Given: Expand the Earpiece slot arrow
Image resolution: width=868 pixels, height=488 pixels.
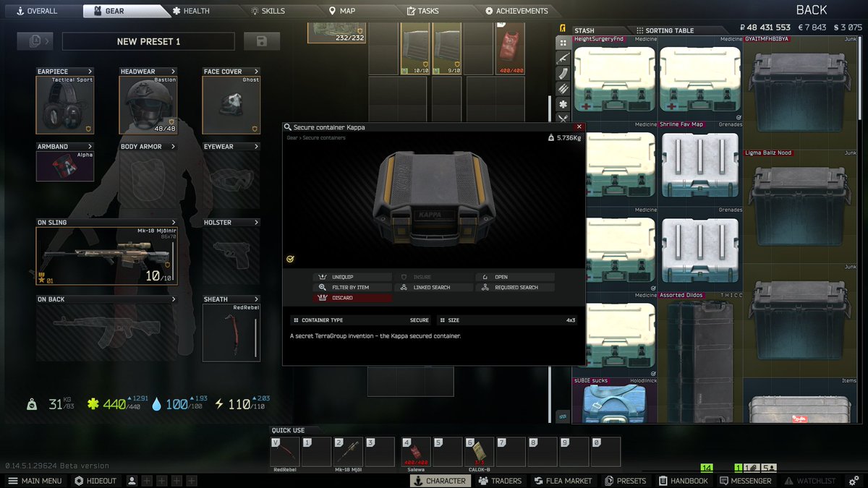Looking at the screenshot, I should pos(90,72).
